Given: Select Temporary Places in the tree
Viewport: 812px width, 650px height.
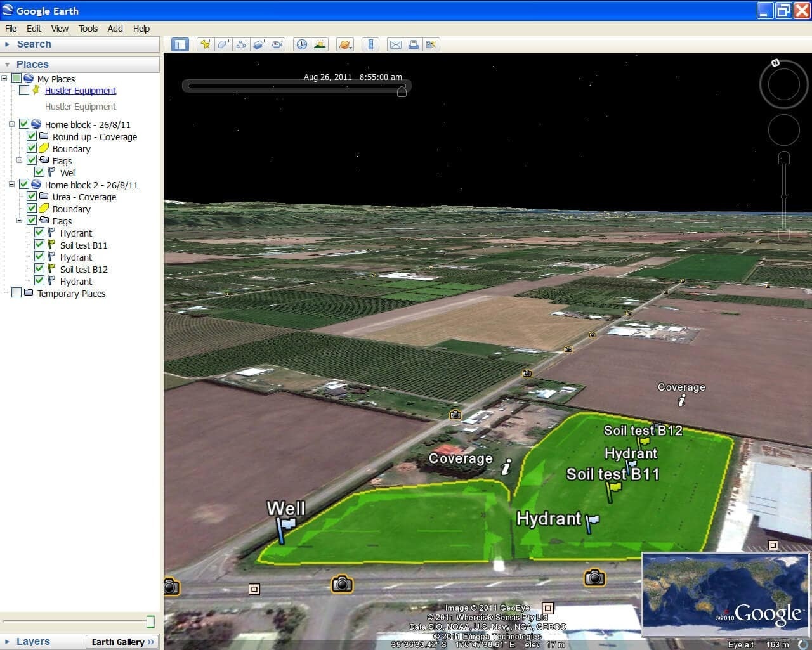Looking at the screenshot, I should (x=71, y=294).
